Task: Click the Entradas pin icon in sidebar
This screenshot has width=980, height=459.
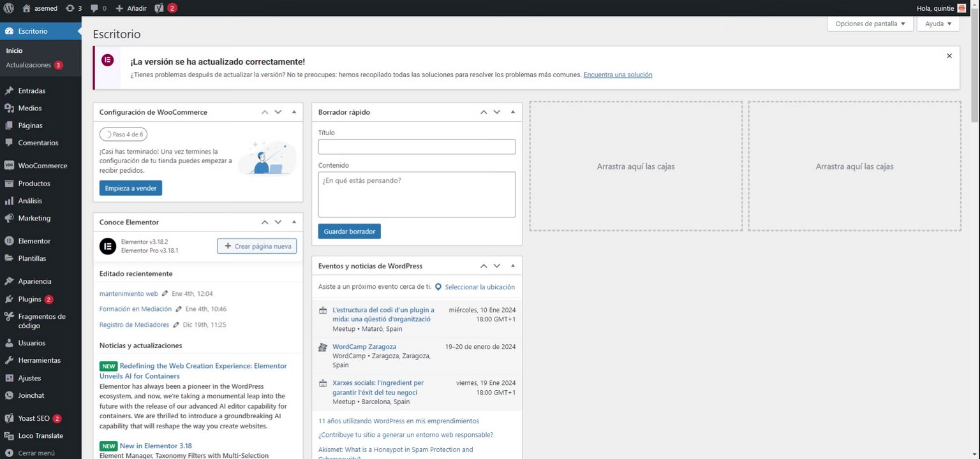Action: tap(9, 91)
